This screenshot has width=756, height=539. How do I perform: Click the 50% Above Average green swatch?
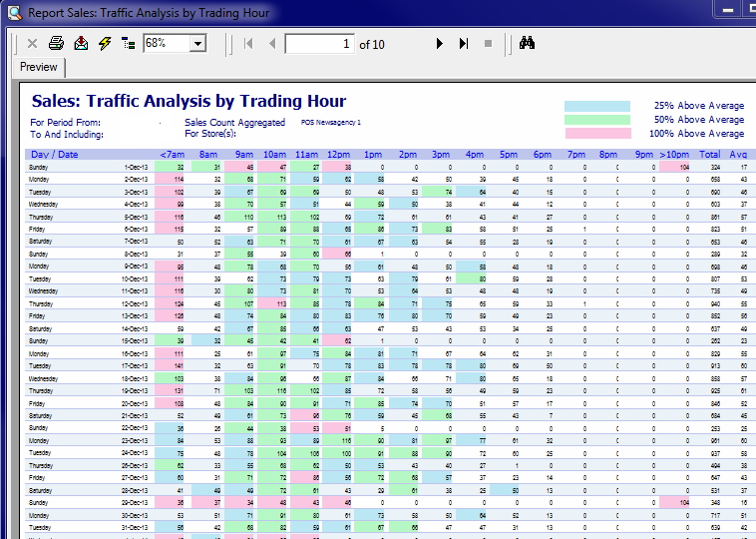tap(597, 120)
